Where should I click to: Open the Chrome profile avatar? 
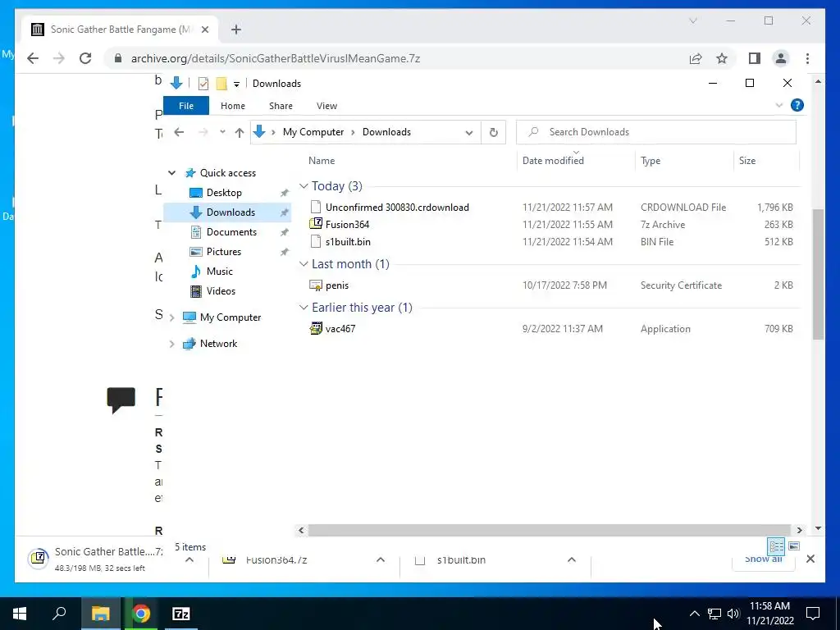click(x=781, y=58)
